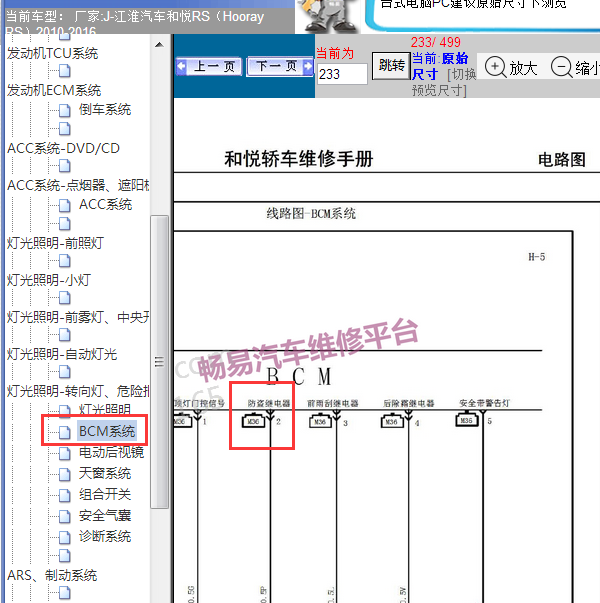Select 灯光照明-转向灯 entry in the tree
This screenshot has height=603, width=600.
78,391
